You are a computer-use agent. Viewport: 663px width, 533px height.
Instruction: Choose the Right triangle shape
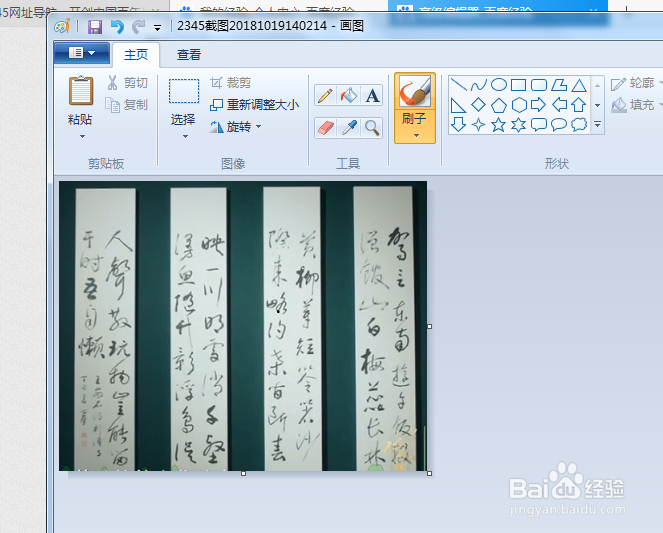click(x=458, y=105)
